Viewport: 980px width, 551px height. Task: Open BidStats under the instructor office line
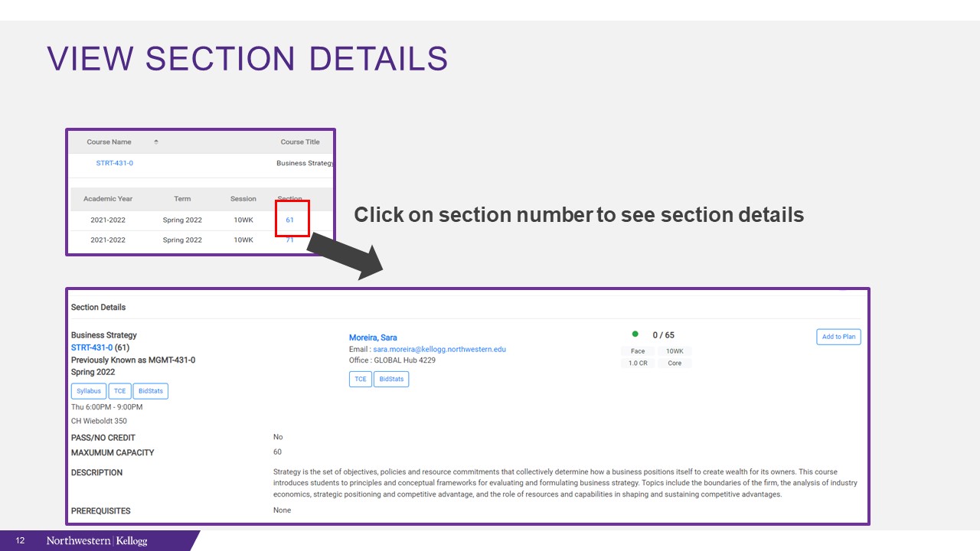click(x=391, y=379)
